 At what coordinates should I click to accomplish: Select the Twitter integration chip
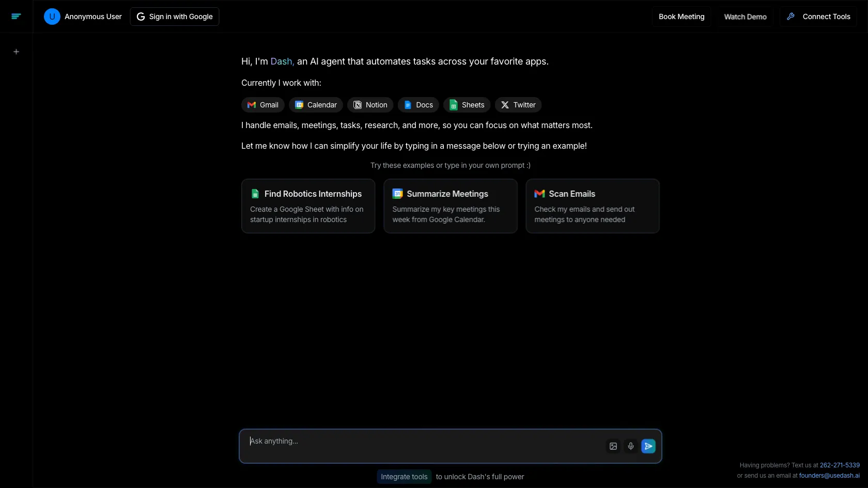pyautogui.click(x=518, y=105)
